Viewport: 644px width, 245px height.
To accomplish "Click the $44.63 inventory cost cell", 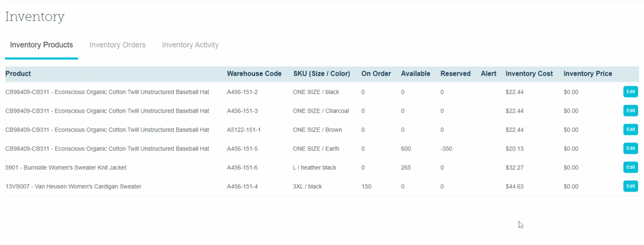I will pyautogui.click(x=514, y=187).
